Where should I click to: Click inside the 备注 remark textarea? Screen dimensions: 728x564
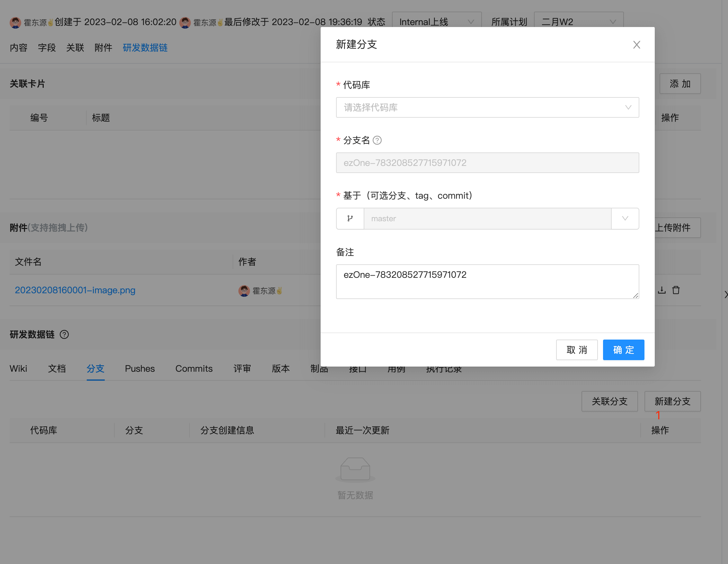tap(487, 281)
